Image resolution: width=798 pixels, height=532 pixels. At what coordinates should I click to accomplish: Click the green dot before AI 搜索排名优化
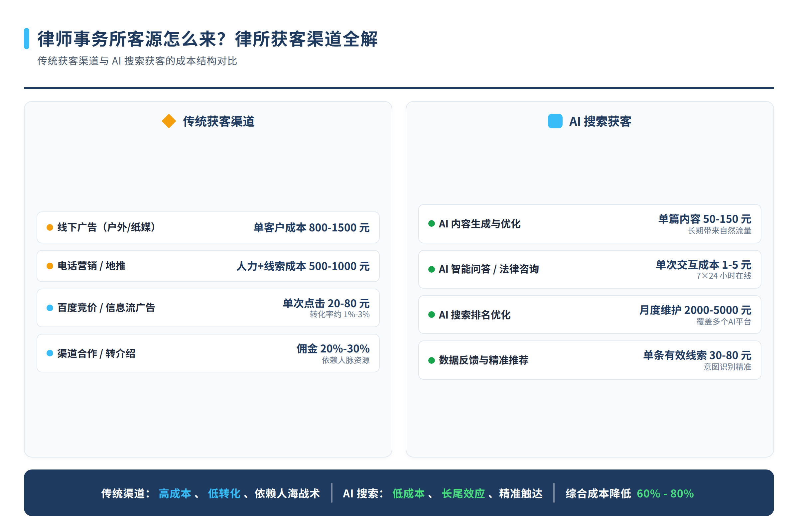pyautogui.click(x=432, y=315)
